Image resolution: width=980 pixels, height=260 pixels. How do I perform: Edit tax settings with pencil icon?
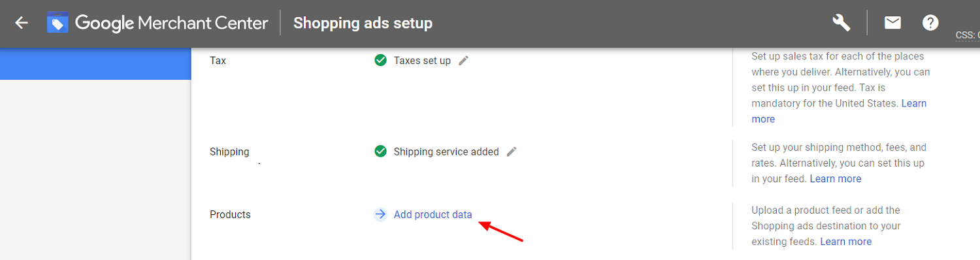click(463, 61)
